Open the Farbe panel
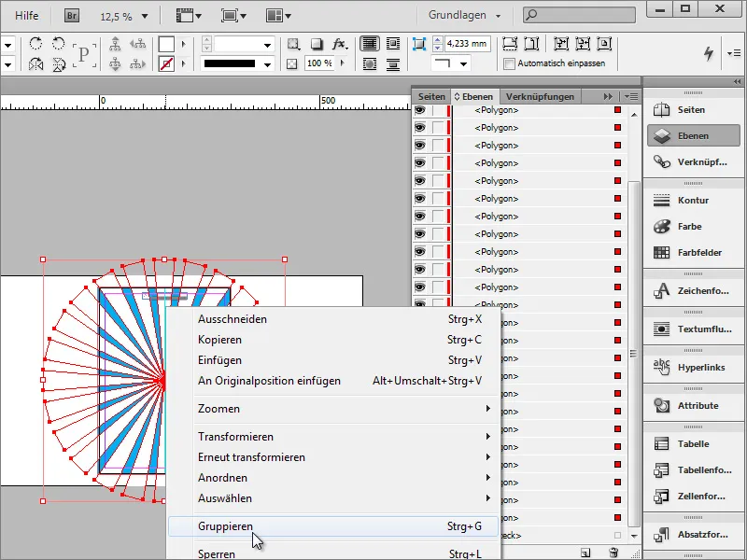 pyautogui.click(x=693, y=227)
